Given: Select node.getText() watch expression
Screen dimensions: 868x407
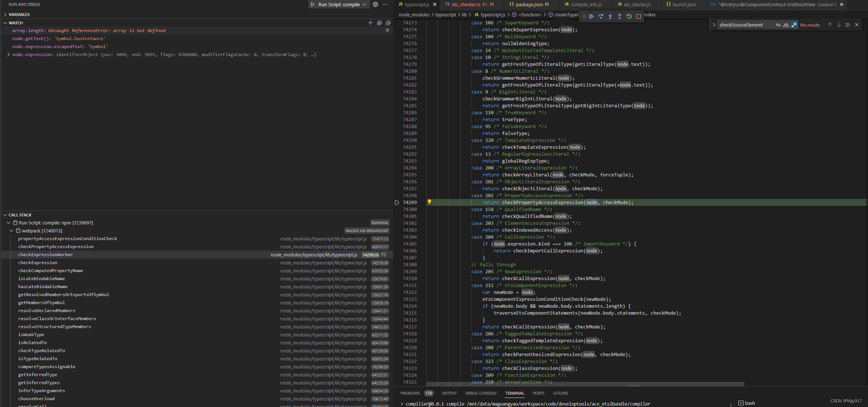Looking at the screenshot, I should 197,39.
